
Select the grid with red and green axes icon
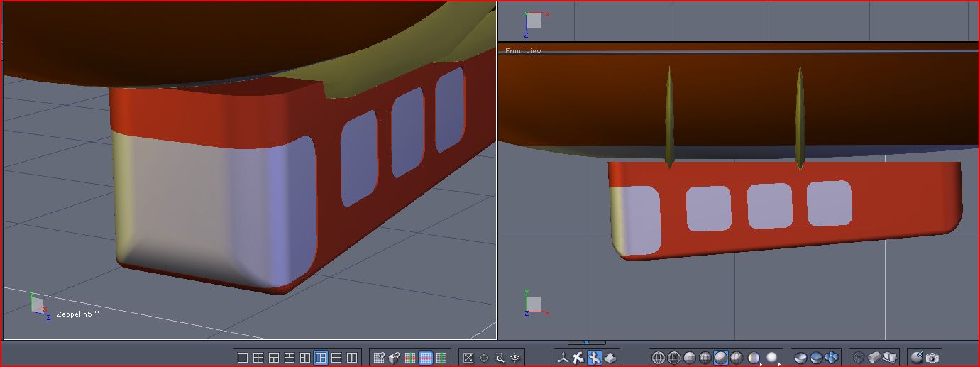point(410,358)
